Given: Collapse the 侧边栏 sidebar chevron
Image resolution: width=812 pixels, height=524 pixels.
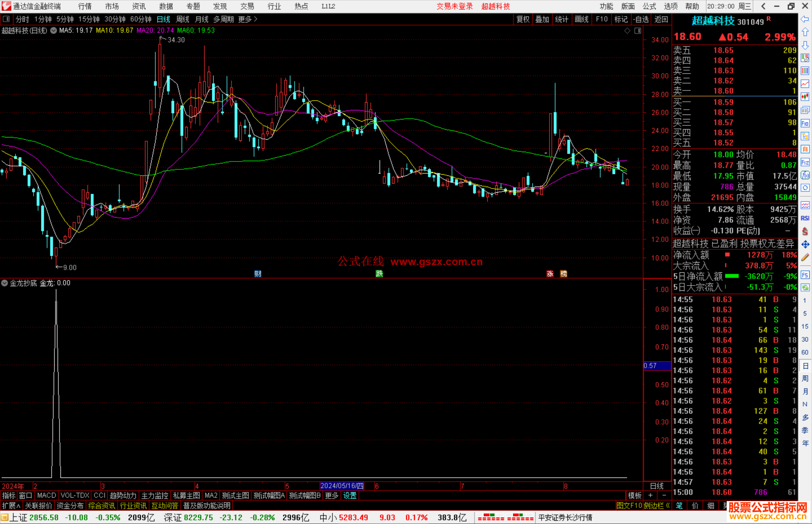Looking at the screenshot, I should point(668,506).
